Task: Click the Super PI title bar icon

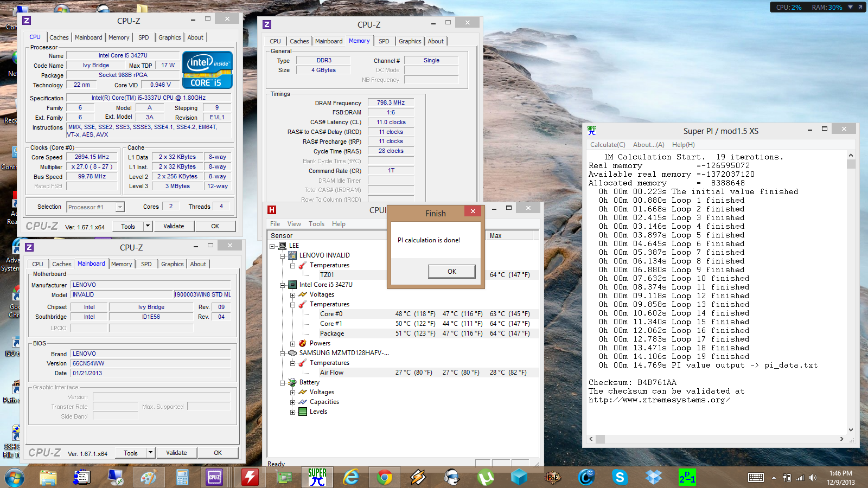Action: (x=592, y=131)
